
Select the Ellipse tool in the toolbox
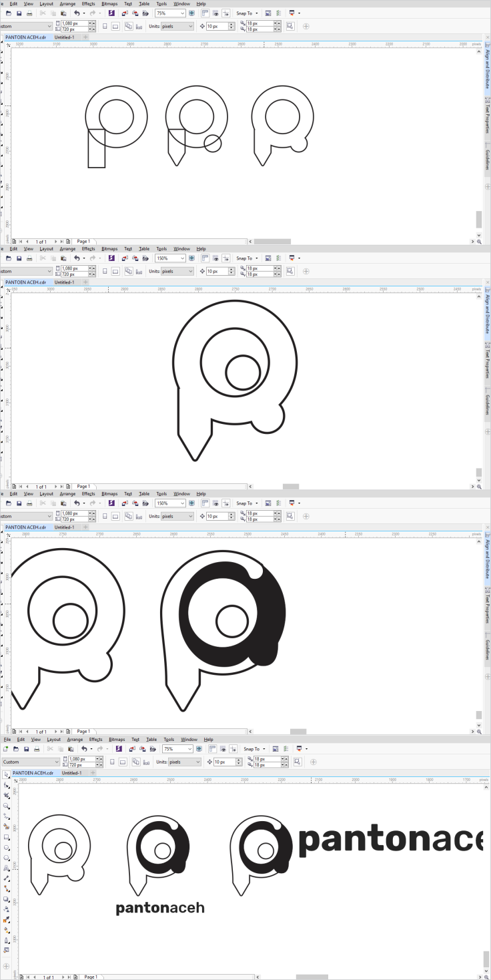click(x=6, y=847)
